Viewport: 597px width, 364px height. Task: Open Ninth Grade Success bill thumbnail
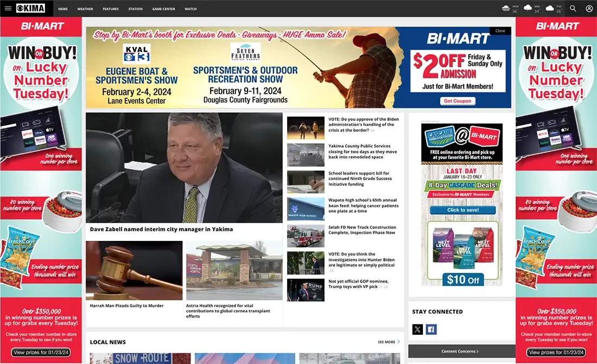point(306,182)
